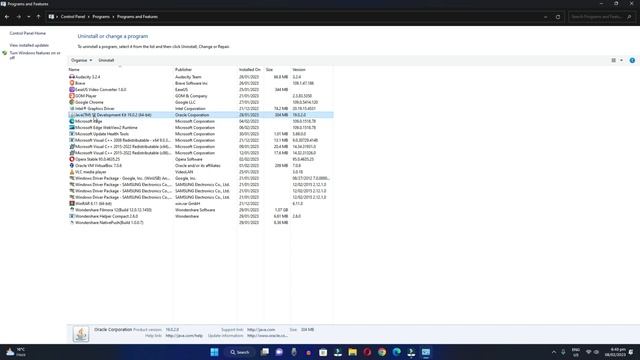
Task: Select the Intel Graphics Driver icon
Action: 72,109
